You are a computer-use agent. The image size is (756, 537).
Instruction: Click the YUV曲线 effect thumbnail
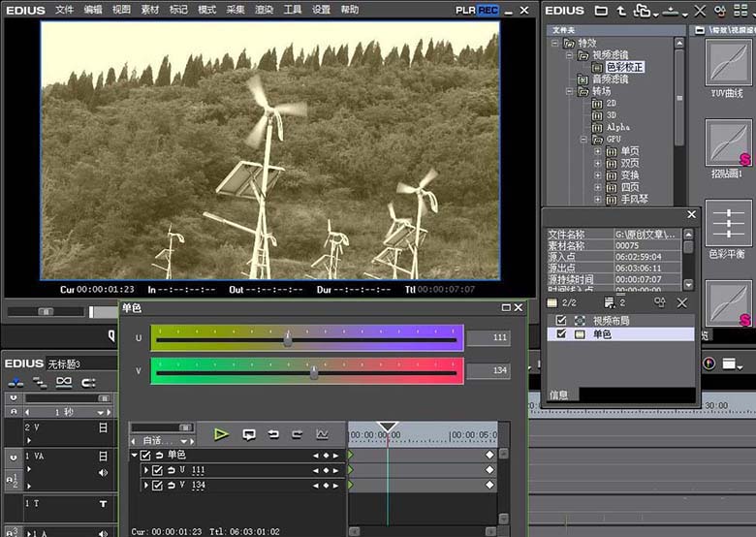(x=728, y=63)
